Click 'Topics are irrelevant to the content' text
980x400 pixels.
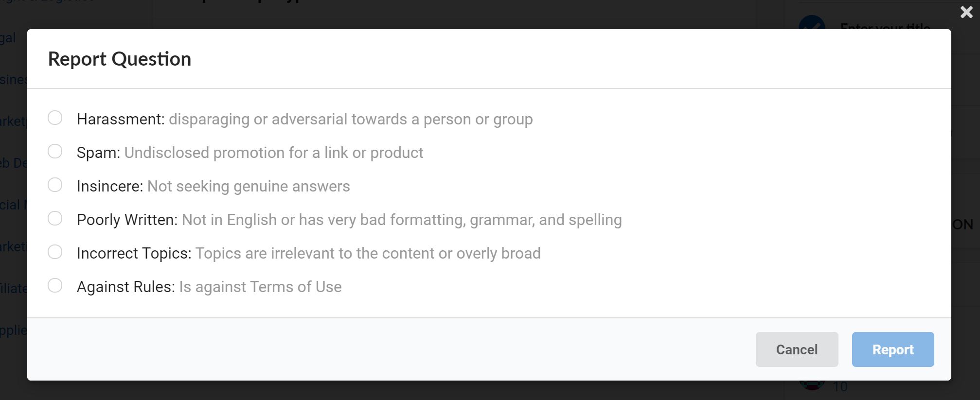tap(368, 254)
